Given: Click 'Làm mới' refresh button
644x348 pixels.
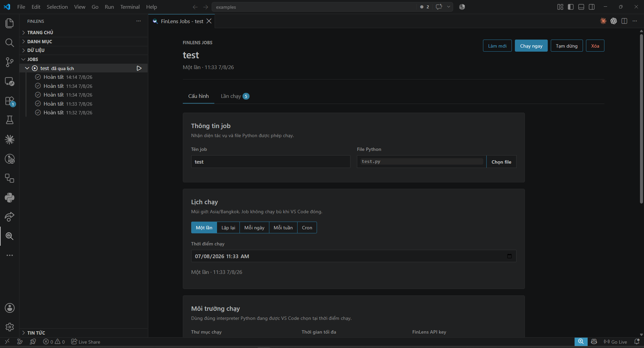Looking at the screenshot, I should (x=497, y=46).
